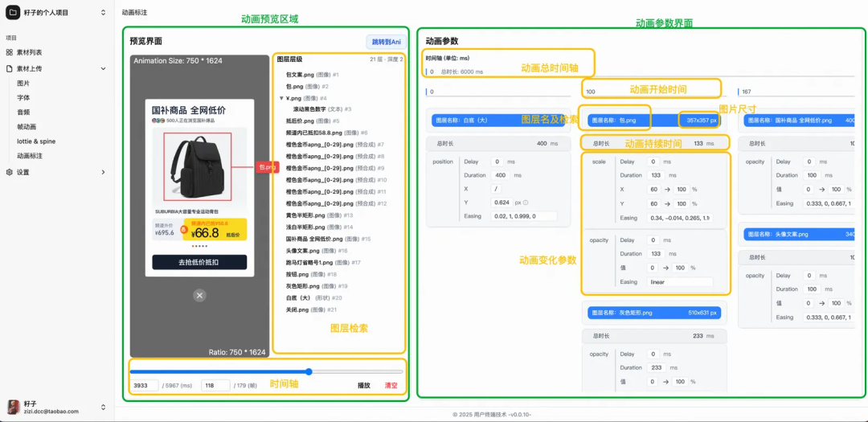Click the 设置 gear icon
This screenshot has height=422, width=868.
(9, 172)
